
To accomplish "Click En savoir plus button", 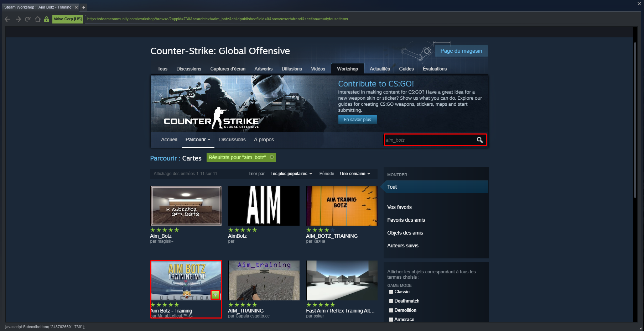I will point(357,120).
